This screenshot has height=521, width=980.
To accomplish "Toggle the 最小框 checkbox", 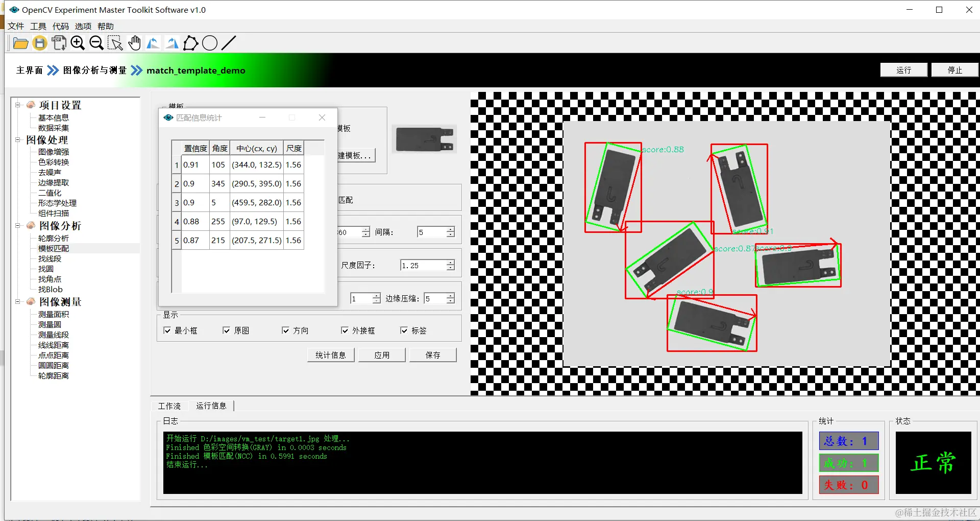I will (x=167, y=330).
